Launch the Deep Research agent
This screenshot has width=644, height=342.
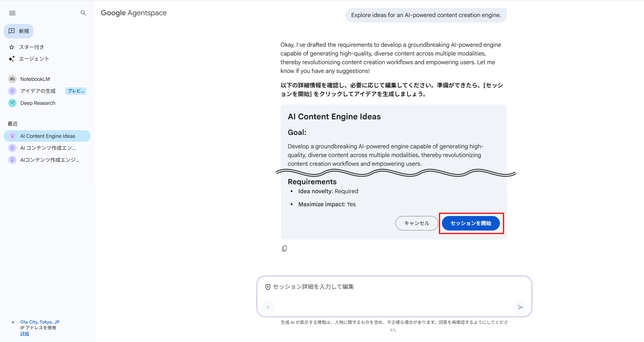pos(37,103)
